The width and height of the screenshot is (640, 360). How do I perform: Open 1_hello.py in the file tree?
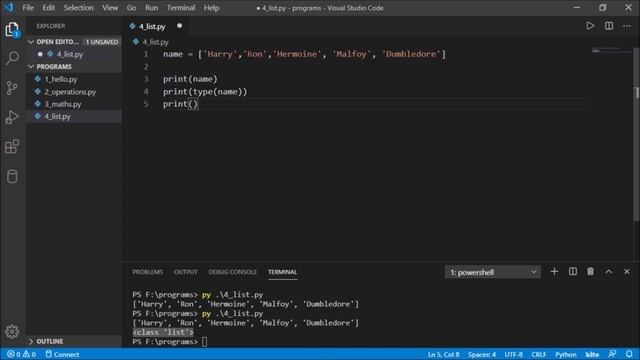[61, 79]
